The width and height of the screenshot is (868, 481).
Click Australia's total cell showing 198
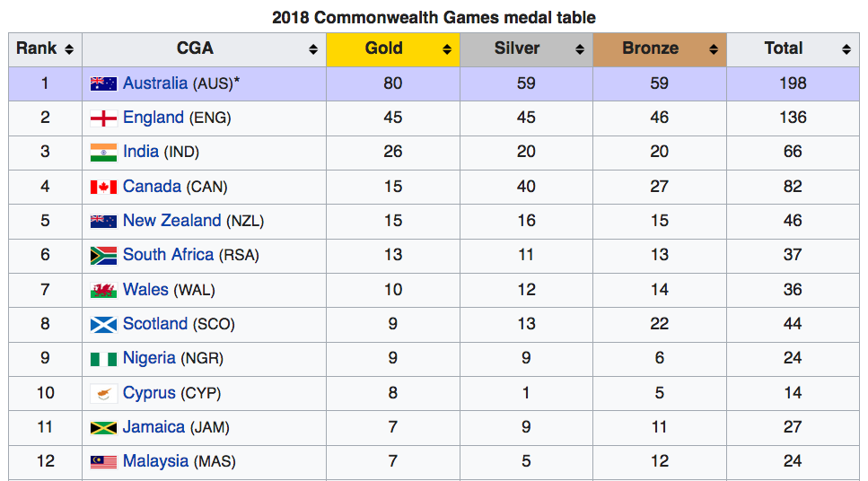(793, 83)
